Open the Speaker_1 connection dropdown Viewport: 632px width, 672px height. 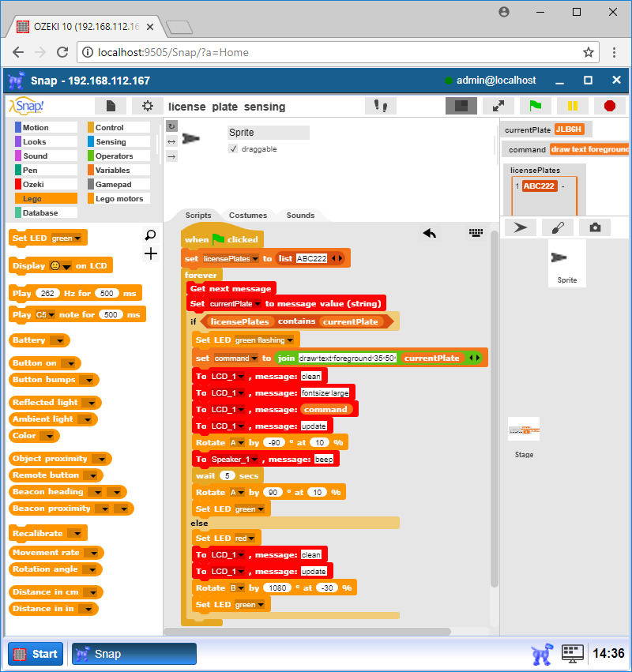[x=255, y=460]
